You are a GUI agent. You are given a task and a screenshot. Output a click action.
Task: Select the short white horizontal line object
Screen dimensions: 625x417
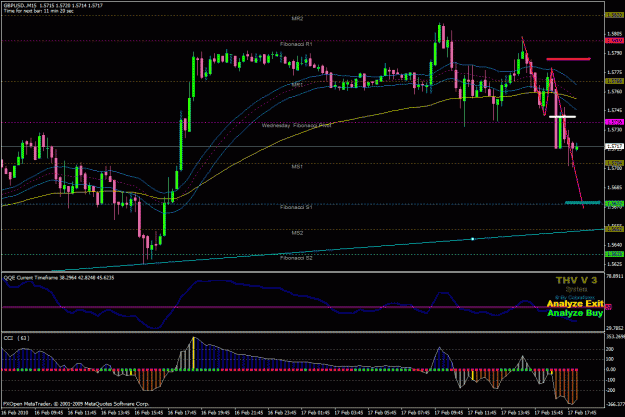[562, 117]
